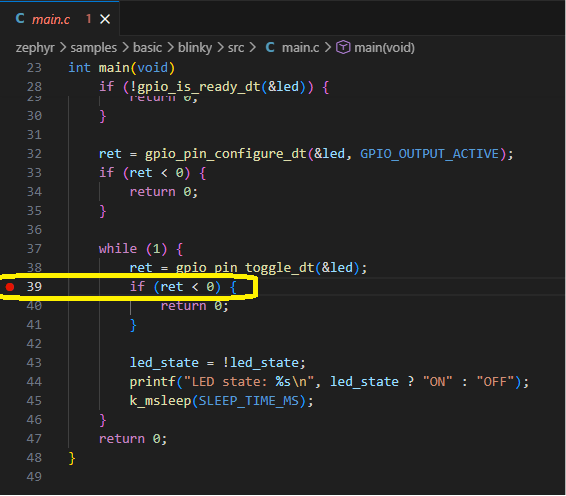Open src breadcrumb folder
Screen dimensions: 566x496
(x=236, y=48)
